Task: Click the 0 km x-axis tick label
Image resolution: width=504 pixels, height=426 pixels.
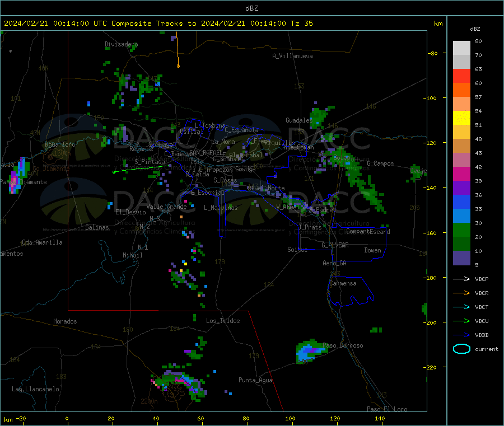Action: 67,418
